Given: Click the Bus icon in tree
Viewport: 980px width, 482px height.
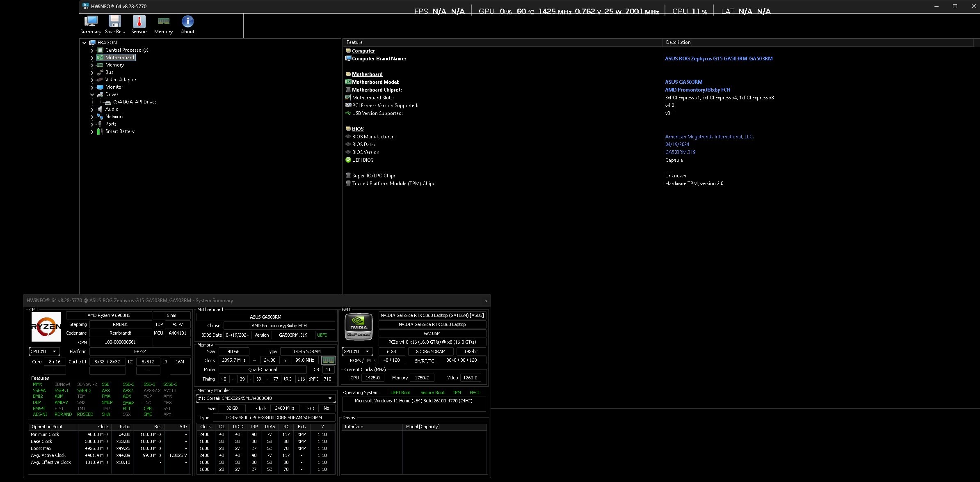Looking at the screenshot, I should (x=100, y=72).
